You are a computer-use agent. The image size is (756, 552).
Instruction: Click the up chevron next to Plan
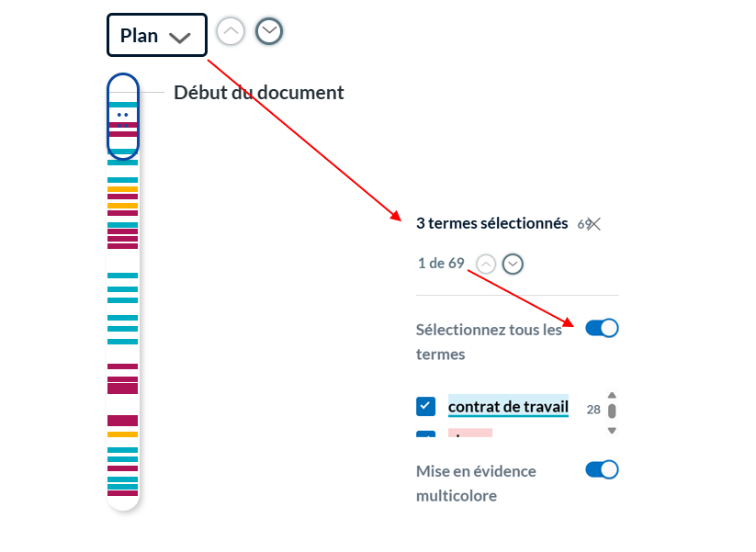pos(231,31)
